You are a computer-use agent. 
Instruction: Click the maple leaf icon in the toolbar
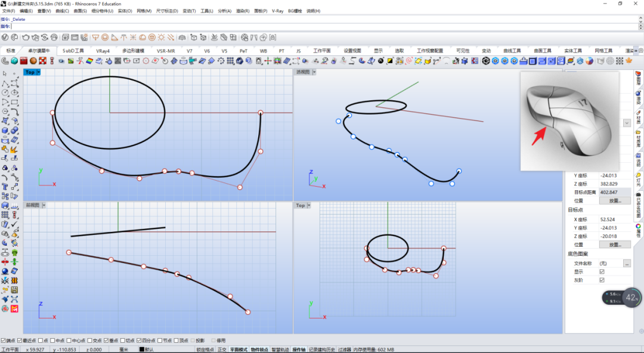pyautogui.click(x=628, y=61)
